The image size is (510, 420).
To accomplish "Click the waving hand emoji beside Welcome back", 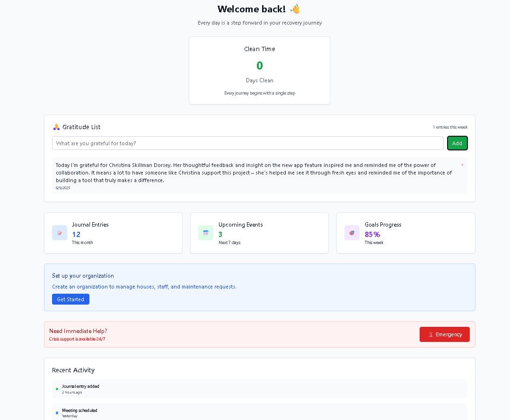I will (x=295, y=9).
